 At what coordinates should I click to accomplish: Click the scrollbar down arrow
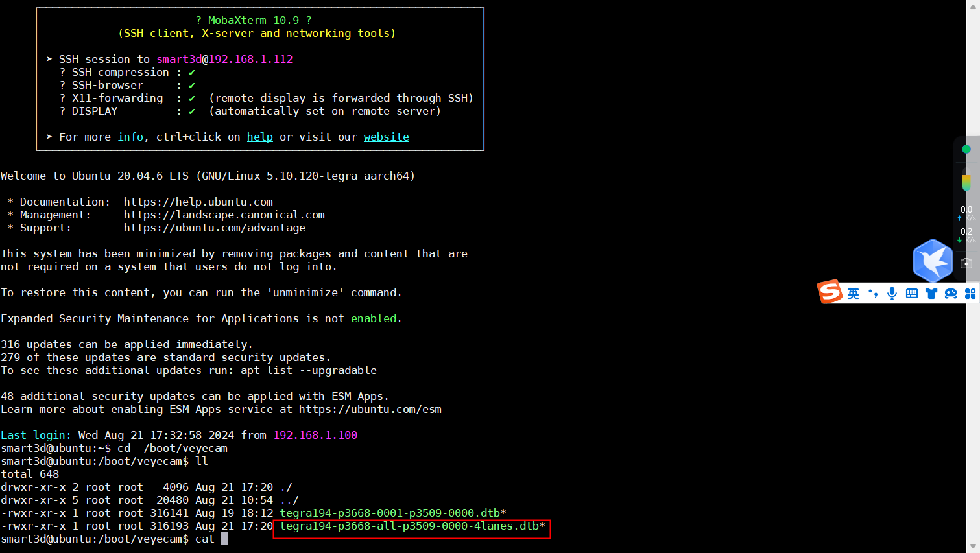point(973,547)
